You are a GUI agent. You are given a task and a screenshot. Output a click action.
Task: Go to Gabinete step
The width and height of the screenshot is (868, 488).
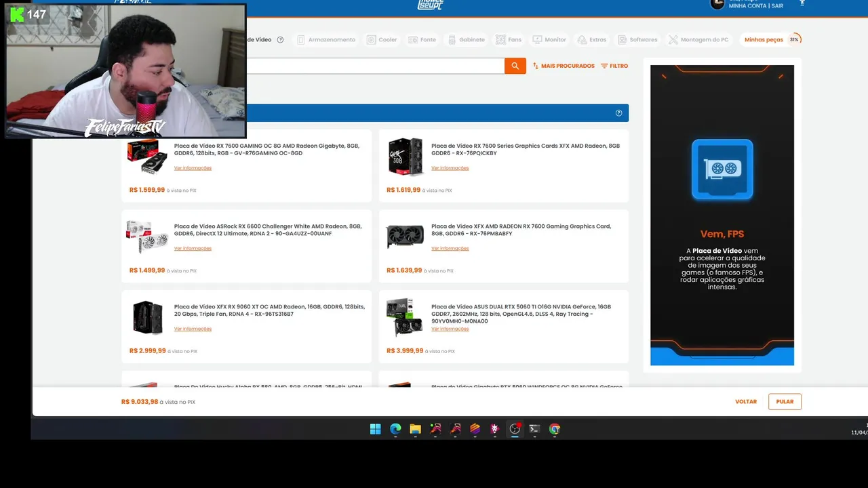click(x=467, y=40)
